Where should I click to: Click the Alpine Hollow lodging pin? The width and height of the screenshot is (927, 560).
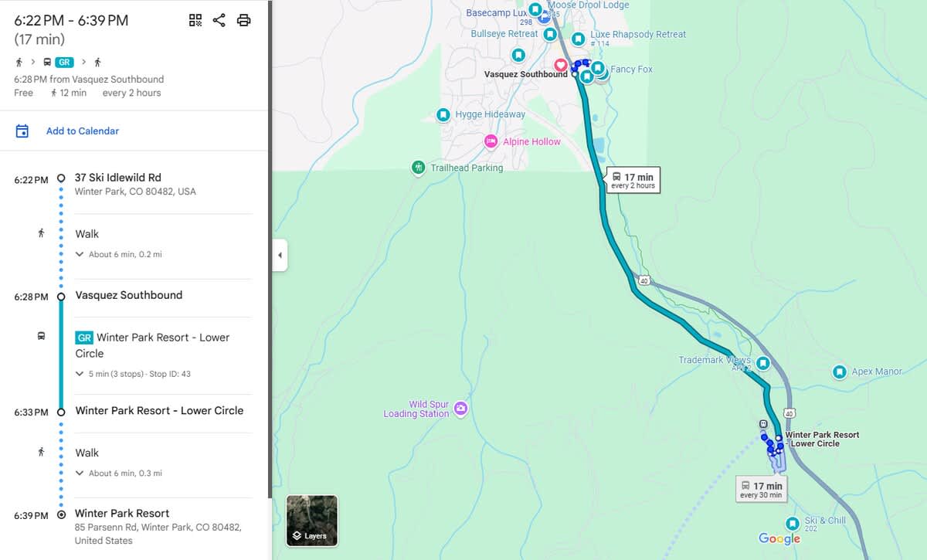click(491, 141)
